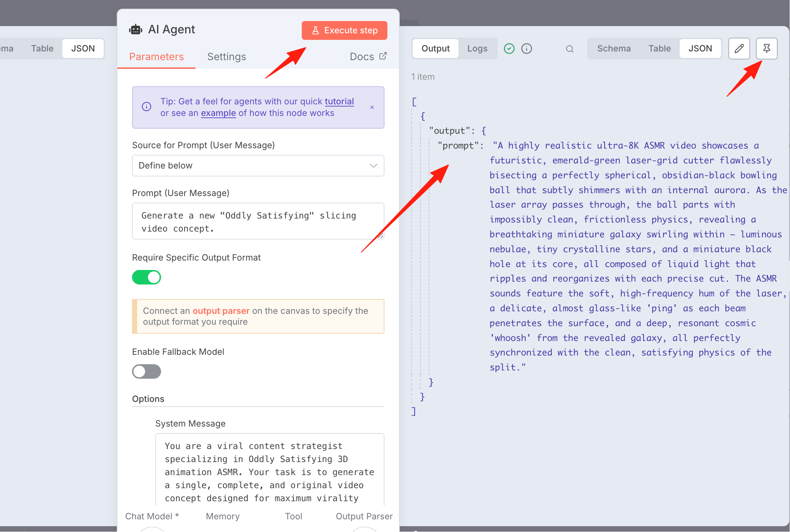Turn off Require Specific Output Format toggle
This screenshot has height=532, width=790.
click(147, 277)
